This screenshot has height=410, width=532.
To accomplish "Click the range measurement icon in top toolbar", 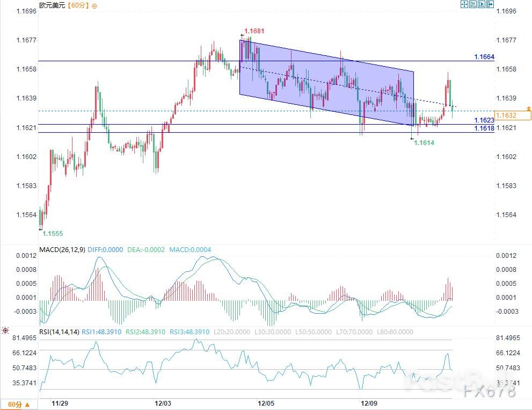I will [473, 4].
